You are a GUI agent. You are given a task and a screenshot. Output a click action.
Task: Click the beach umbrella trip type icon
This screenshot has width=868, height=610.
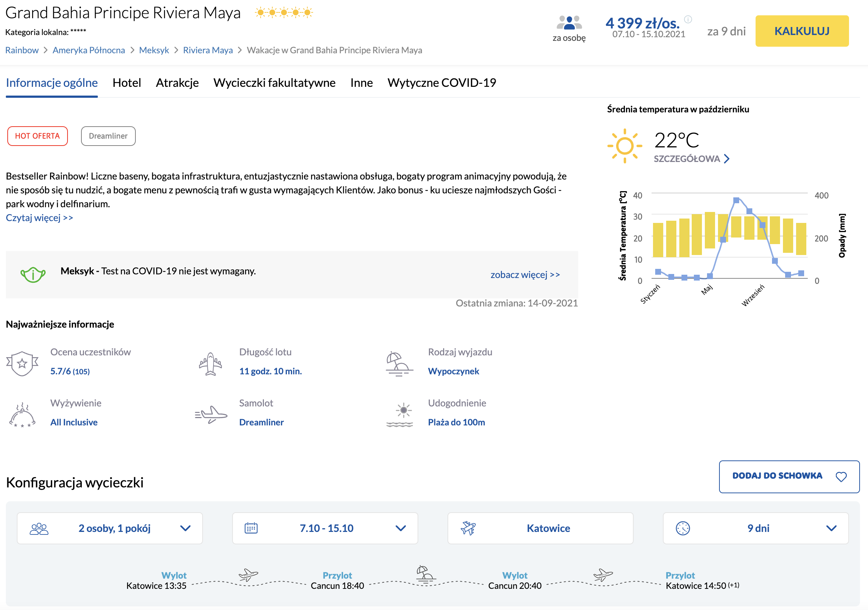tap(400, 364)
